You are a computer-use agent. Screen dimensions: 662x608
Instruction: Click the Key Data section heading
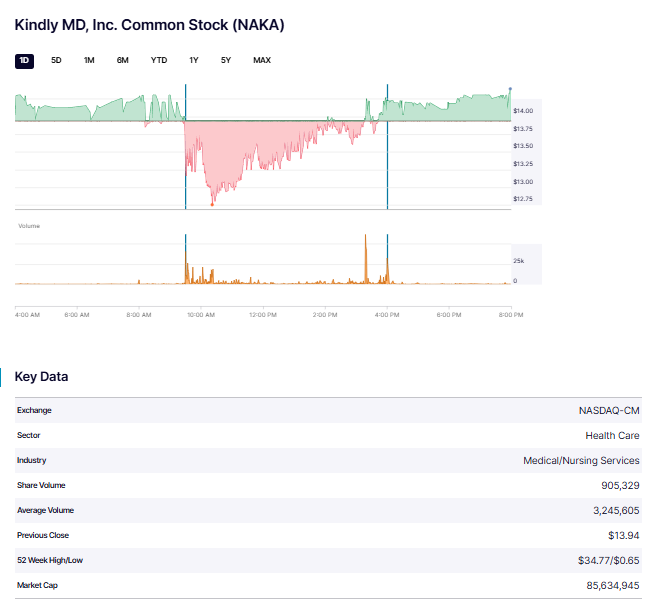41,377
